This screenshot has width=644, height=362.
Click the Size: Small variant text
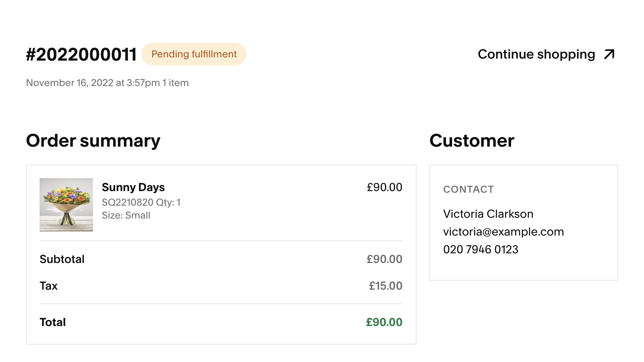(x=126, y=216)
